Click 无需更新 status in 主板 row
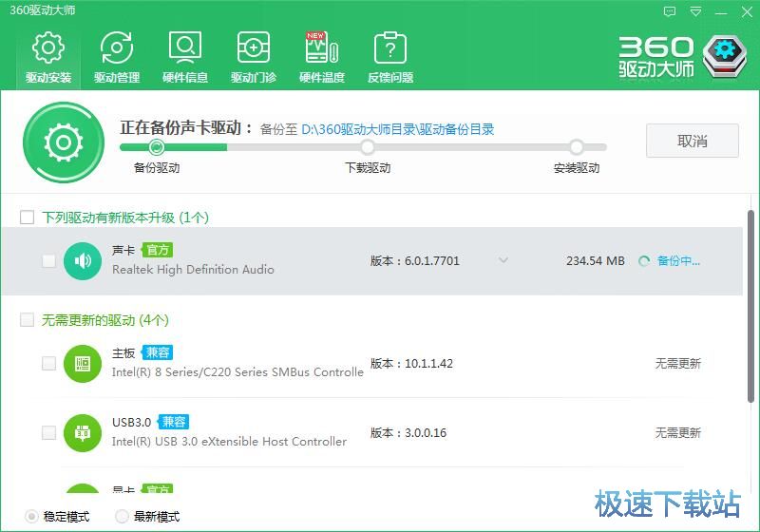 click(x=678, y=364)
